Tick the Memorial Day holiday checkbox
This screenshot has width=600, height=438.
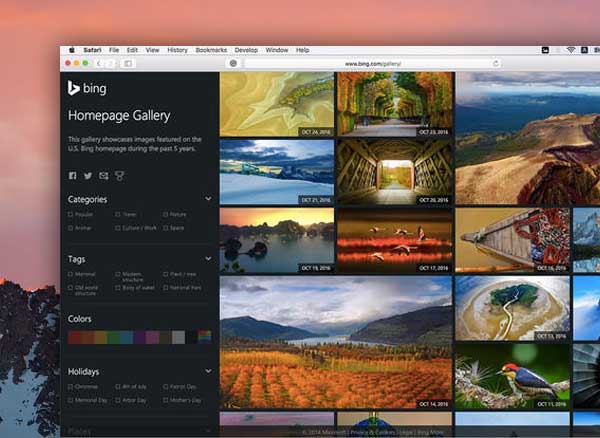tap(70, 400)
